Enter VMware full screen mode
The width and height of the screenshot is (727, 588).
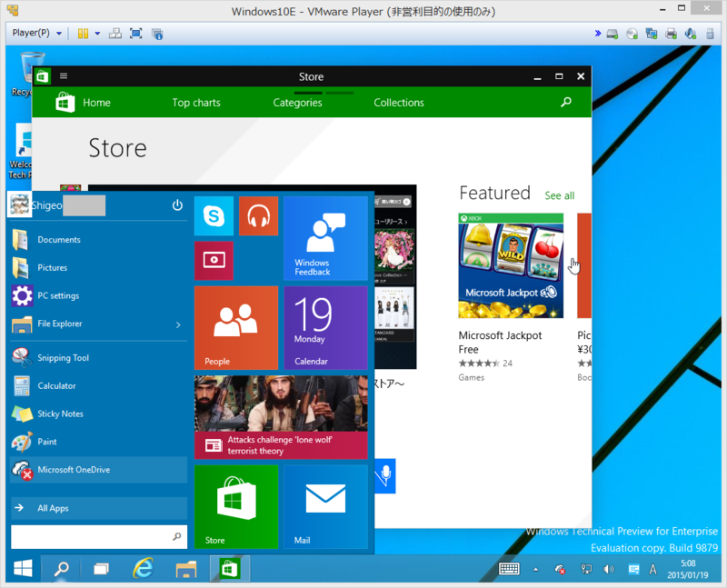click(135, 34)
